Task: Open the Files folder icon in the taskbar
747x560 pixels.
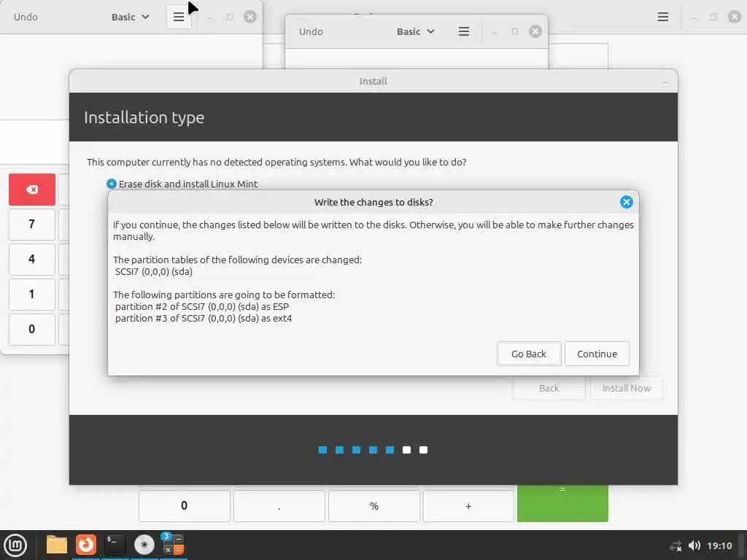Action: [57, 545]
